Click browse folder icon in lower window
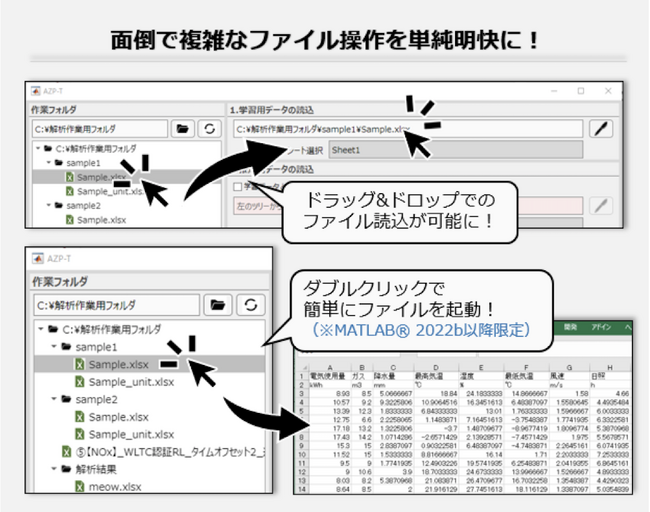This screenshot has height=512, width=650. click(218, 304)
